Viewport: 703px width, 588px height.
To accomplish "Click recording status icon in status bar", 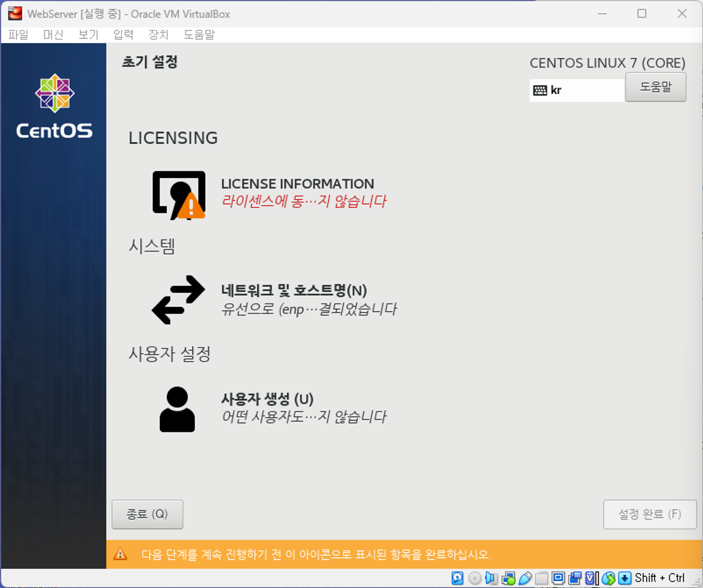I will [x=575, y=578].
